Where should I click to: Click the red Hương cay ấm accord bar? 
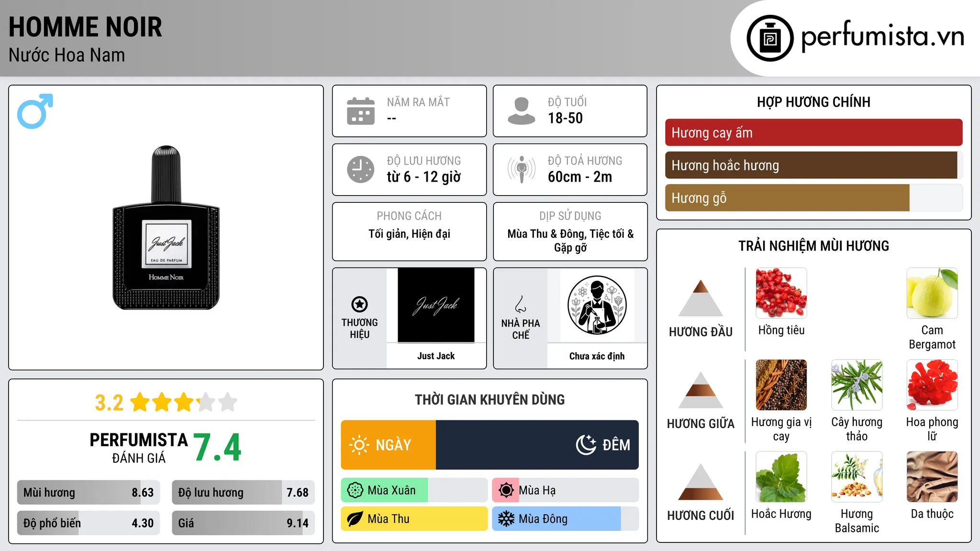point(813,132)
